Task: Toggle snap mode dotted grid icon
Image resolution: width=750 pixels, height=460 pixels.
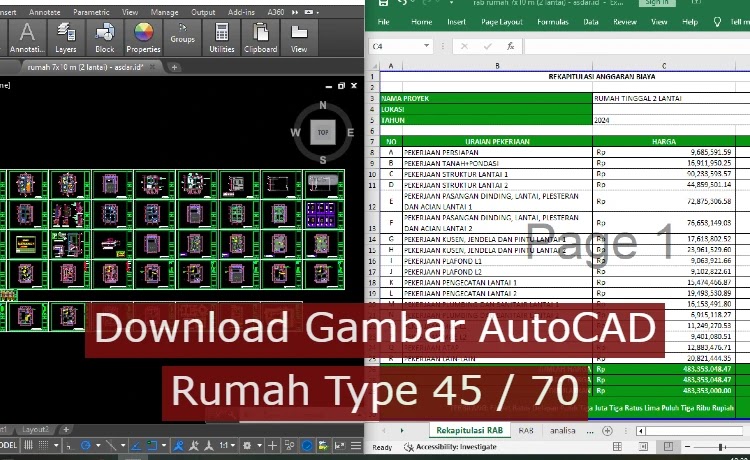Action: pyautogui.click(x=43, y=445)
